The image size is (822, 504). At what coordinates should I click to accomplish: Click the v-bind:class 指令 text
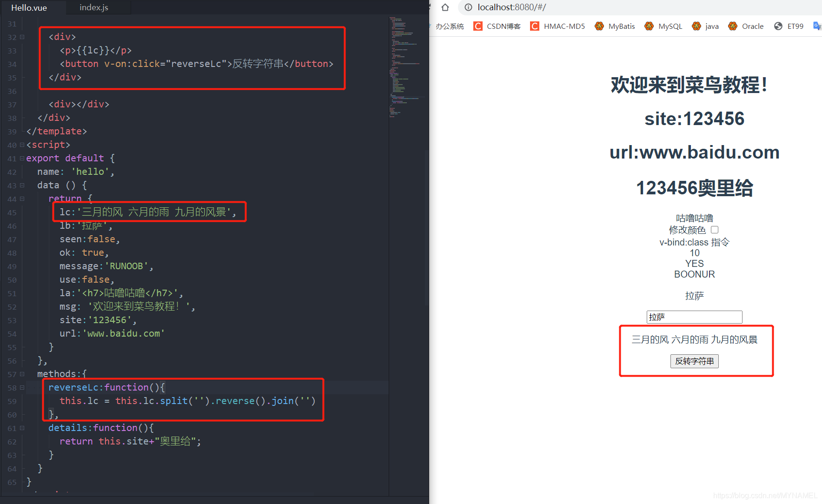coord(695,242)
